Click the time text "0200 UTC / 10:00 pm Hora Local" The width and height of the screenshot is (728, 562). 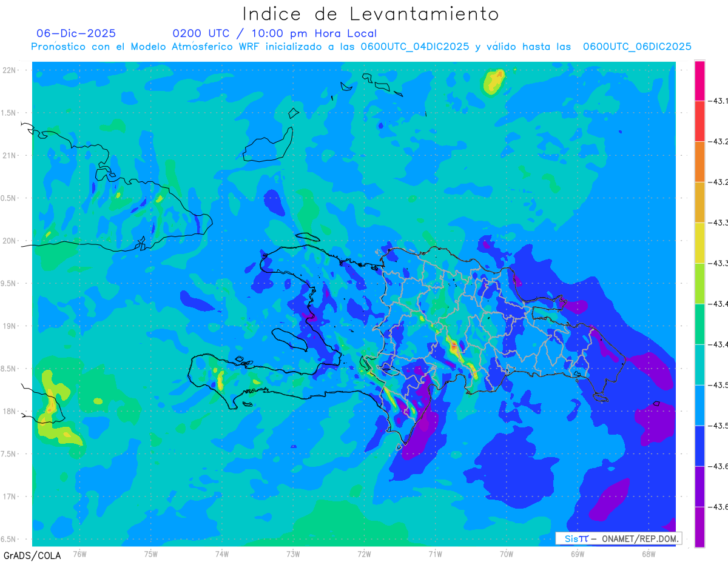[275, 33]
